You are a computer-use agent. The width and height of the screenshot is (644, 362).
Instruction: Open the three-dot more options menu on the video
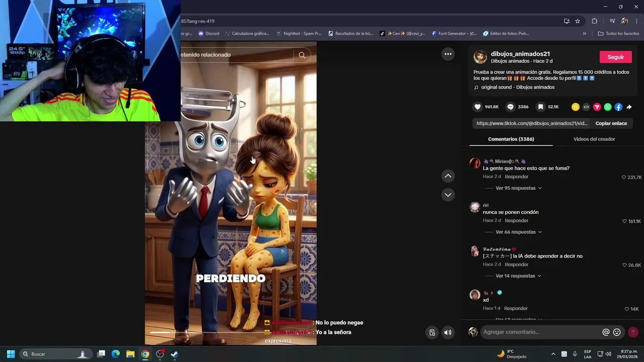[x=448, y=54]
